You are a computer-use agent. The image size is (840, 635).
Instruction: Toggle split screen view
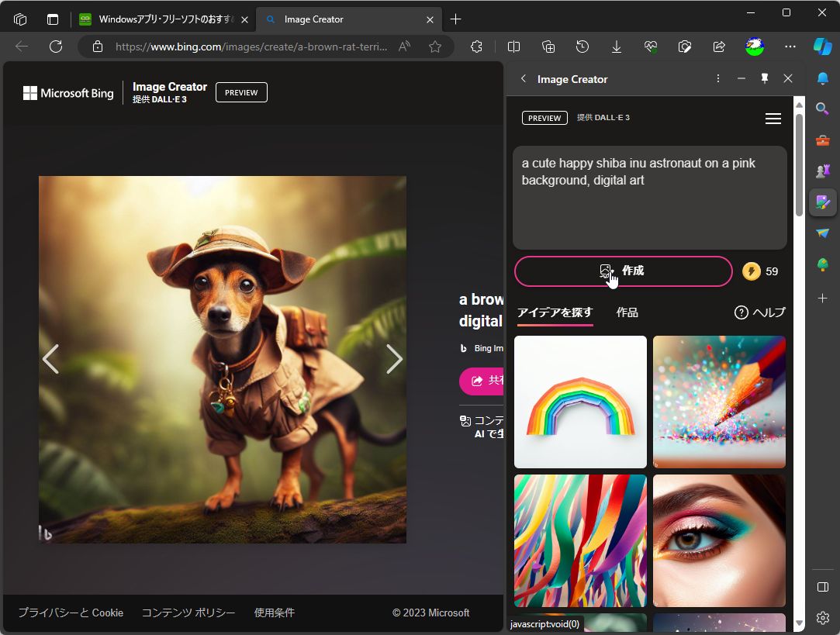(513, 47)
